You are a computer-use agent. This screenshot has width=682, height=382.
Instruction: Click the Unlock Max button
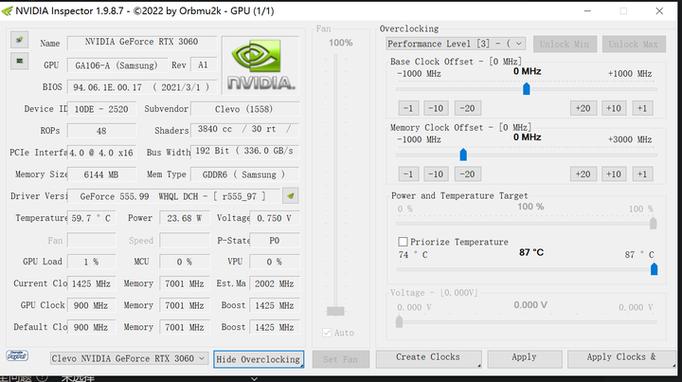(x=633, y=44)
